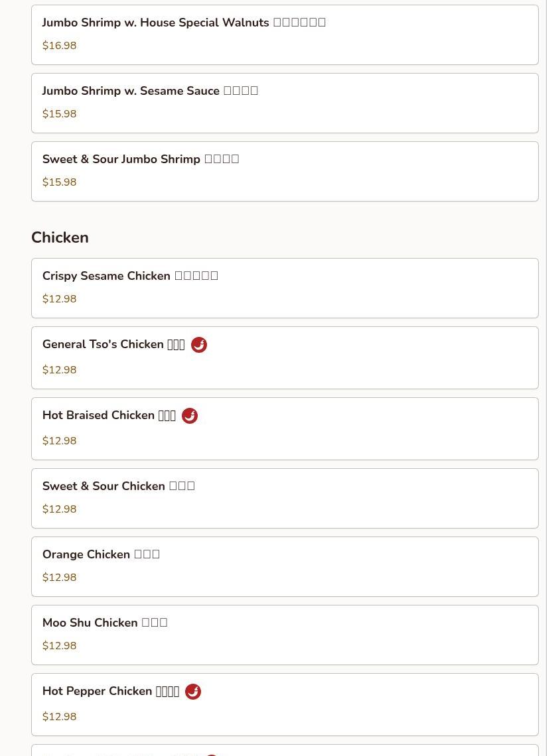Select Jumbo Shrimp w. Sesame Sauce
This screenshot has height=756, width=560.
(x=285, y=103)
